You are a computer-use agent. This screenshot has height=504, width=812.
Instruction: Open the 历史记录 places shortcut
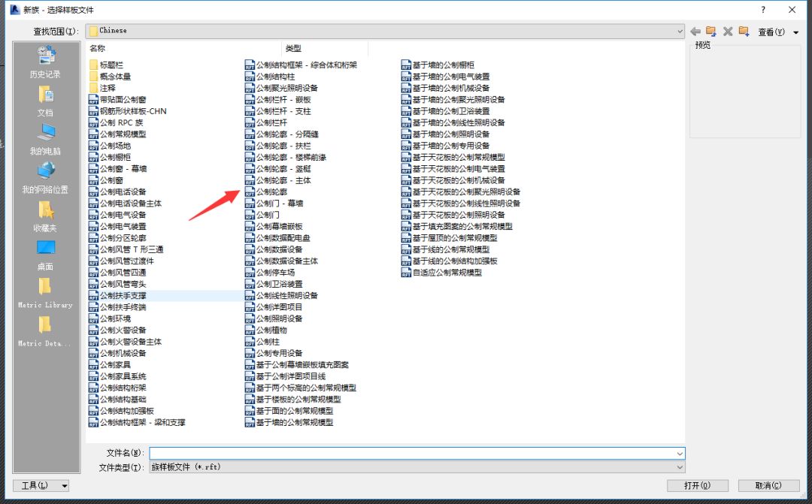click(45, 62)
